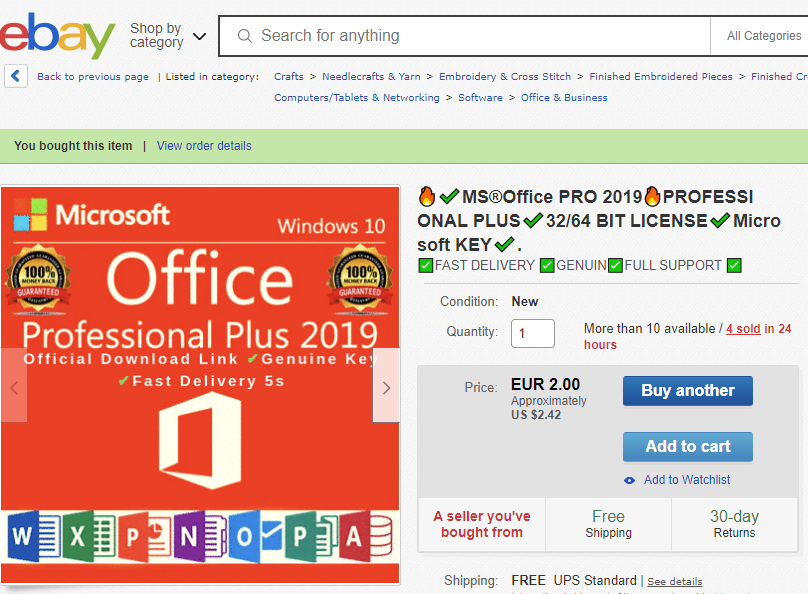
Task: Open Embroidery & Cross Stitch breadcrumb
Action: (x=505, y=77)
